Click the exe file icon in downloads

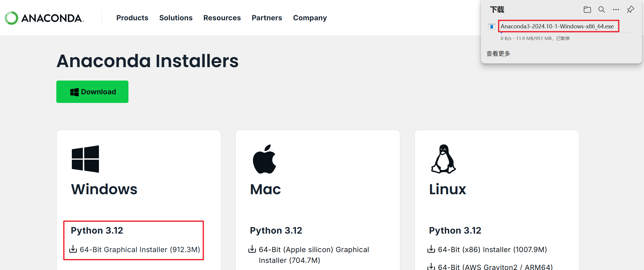(491, 27)
